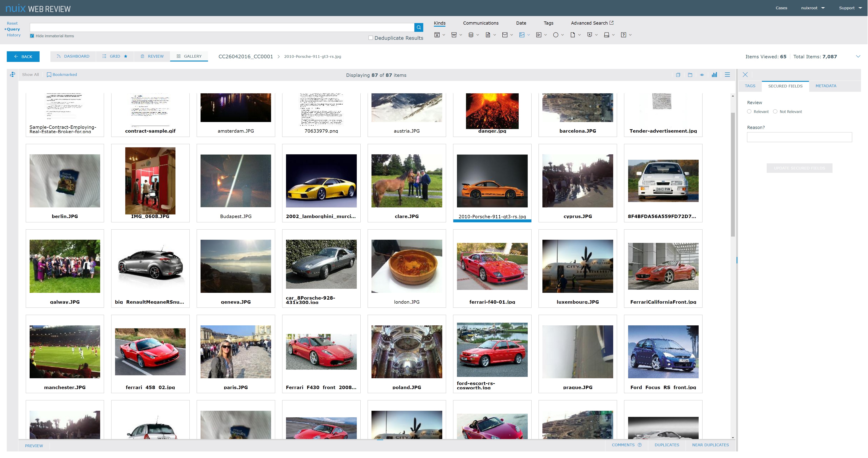Filter by container/archive kind icon
The height and width of the screenshot is (458, 868).
454,35
